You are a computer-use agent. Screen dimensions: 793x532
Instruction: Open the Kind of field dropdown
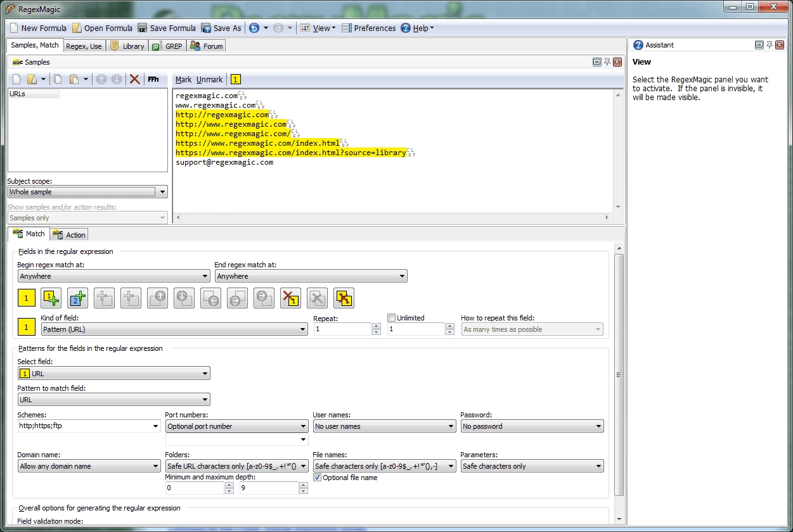(174, 329)
